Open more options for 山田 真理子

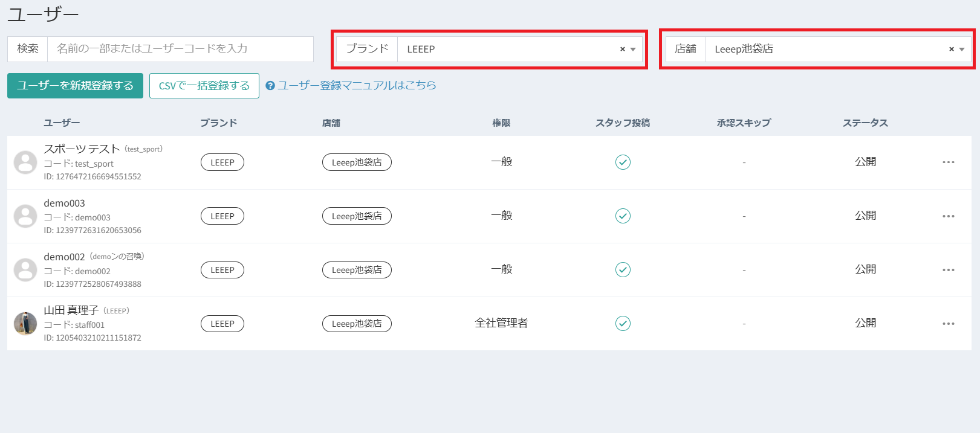[x=948, y=324]
